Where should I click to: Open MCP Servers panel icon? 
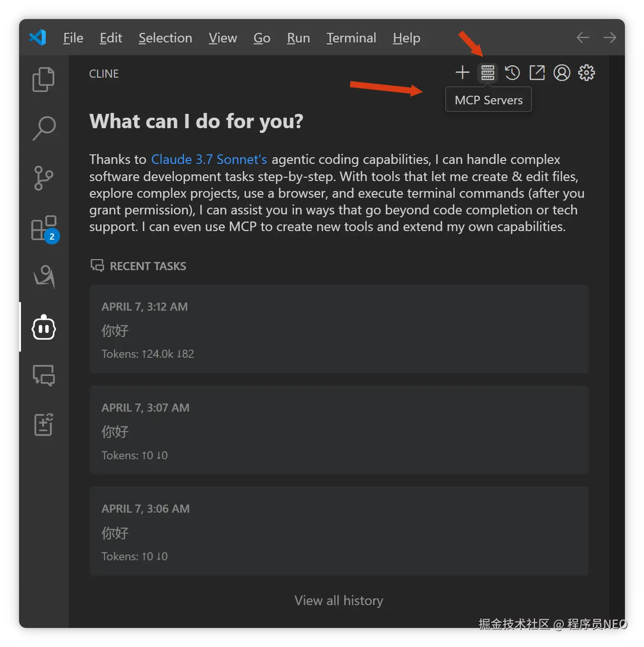tap(488, 72)
